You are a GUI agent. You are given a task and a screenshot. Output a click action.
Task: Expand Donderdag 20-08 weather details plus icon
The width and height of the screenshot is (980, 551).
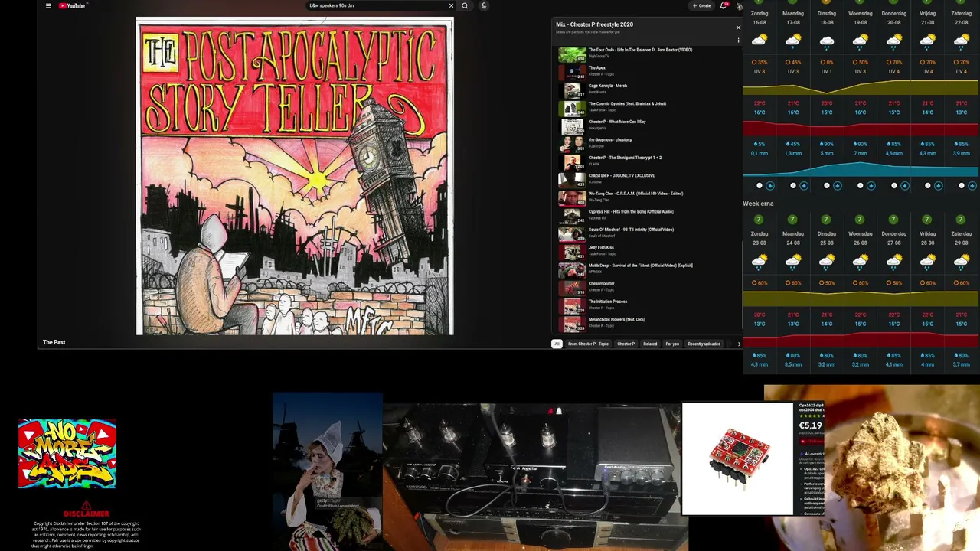pos(905,186)
